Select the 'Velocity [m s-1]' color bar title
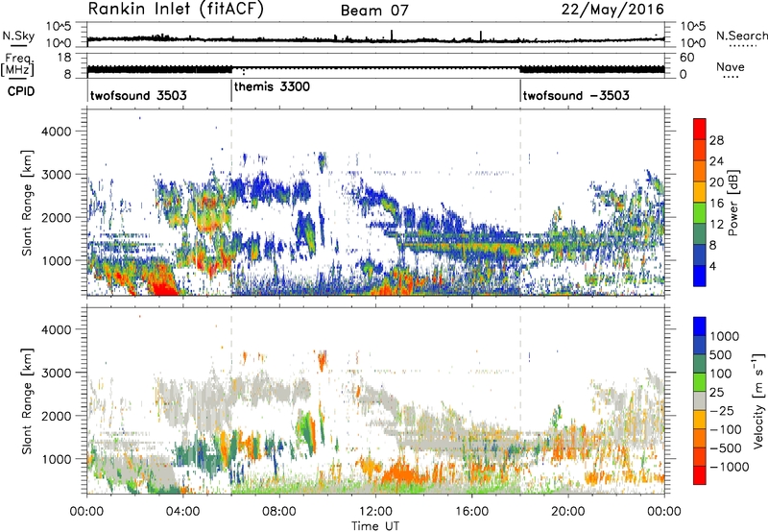The image size is (768, 532). click(x=758, y=401)
